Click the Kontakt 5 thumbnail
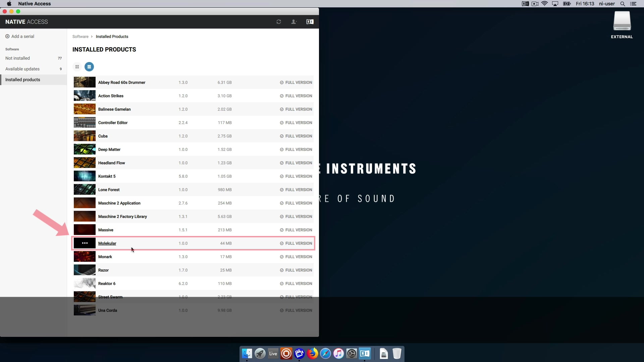The width and height of the screenshot is (644, 362). pos(85,176)
